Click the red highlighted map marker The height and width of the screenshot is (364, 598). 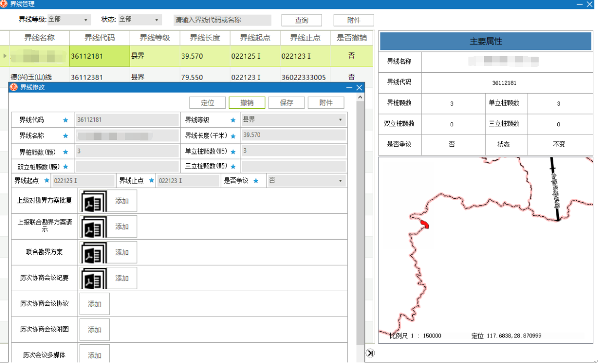pos(425,225)
